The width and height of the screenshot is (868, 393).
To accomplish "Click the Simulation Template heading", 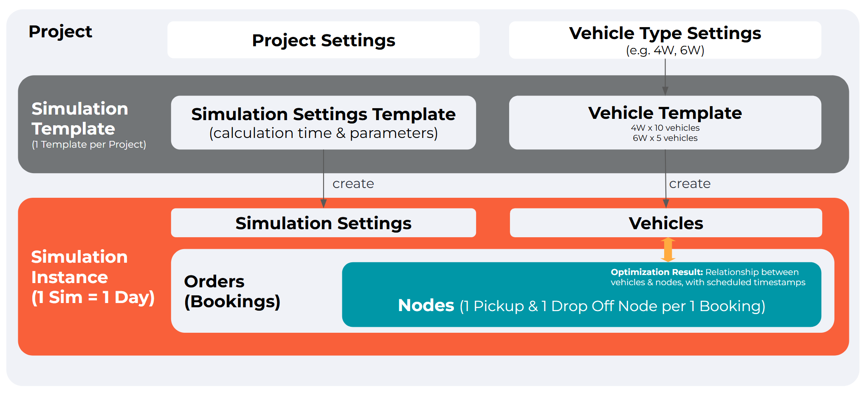I will tap(80, 118).
